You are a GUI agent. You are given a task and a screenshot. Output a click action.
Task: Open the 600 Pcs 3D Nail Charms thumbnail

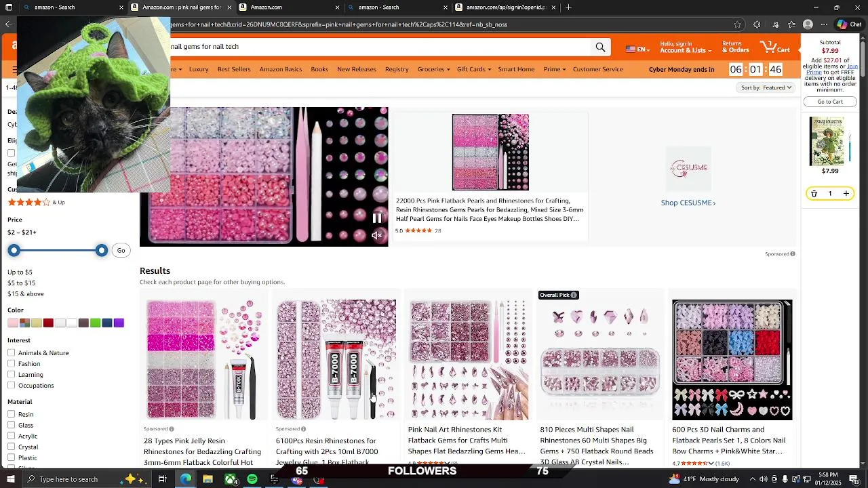click(x=732, y=360)
